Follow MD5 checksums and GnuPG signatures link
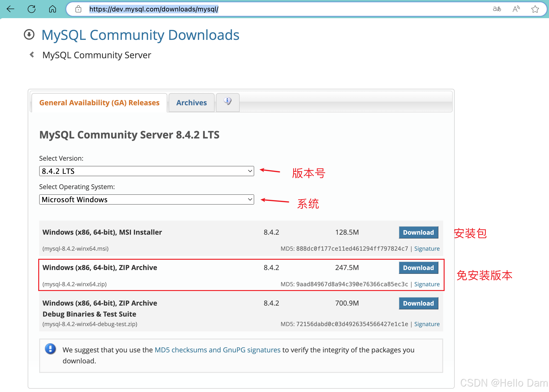 coord(217,350)
